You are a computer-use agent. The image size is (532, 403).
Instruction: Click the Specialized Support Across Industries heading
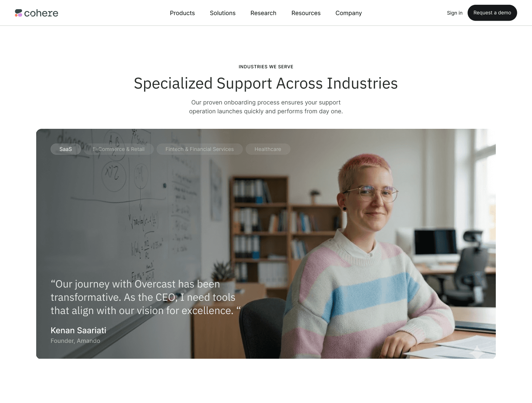tap(266, 83)
